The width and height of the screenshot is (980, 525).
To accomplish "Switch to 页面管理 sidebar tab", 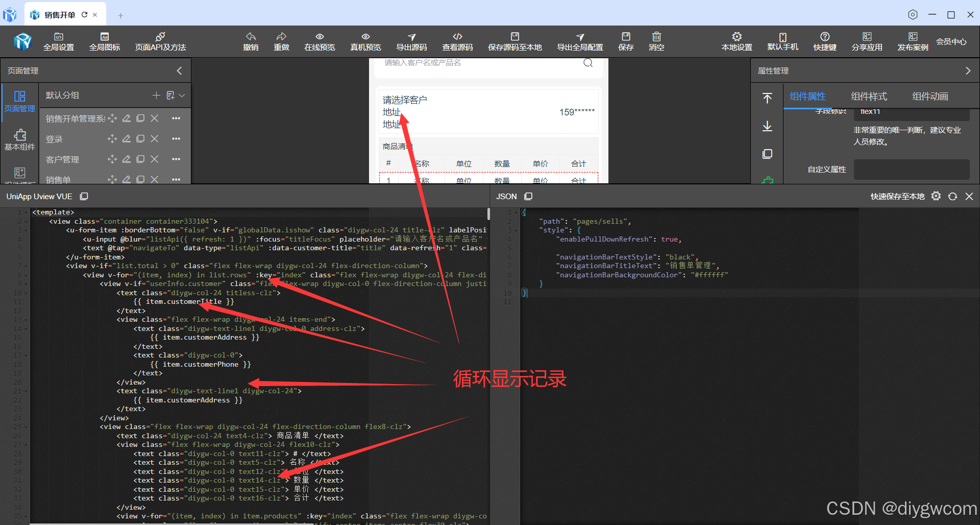I will point(20,102).
